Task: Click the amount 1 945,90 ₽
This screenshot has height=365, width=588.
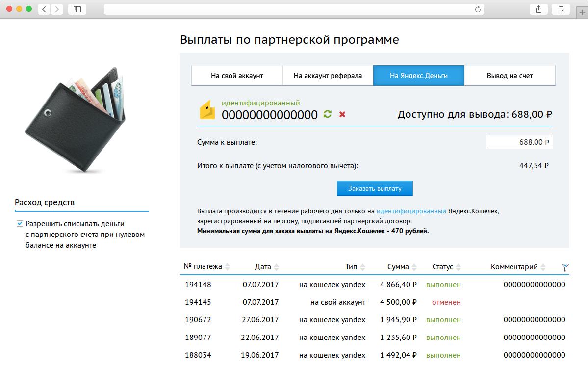Action: click(x=398, y=319)
